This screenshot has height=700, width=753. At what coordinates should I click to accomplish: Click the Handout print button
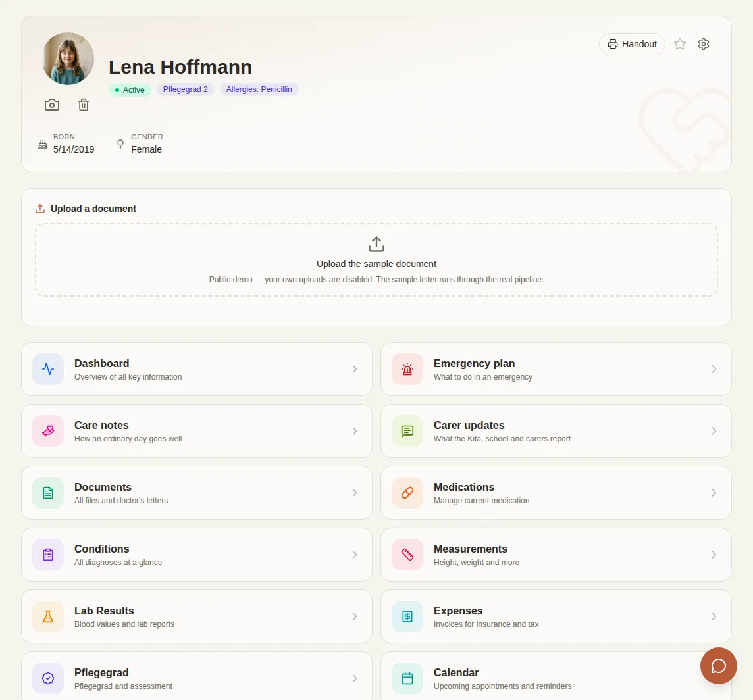tap(632, 44)
